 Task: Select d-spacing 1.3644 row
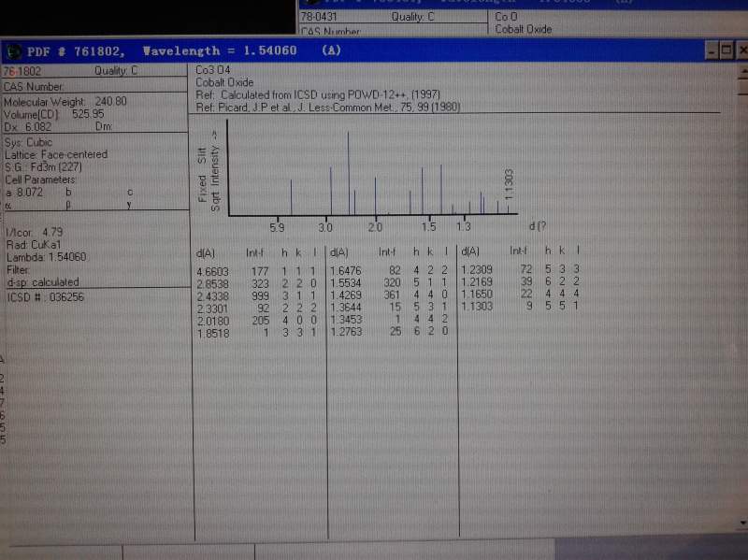[x=390, y=308]
